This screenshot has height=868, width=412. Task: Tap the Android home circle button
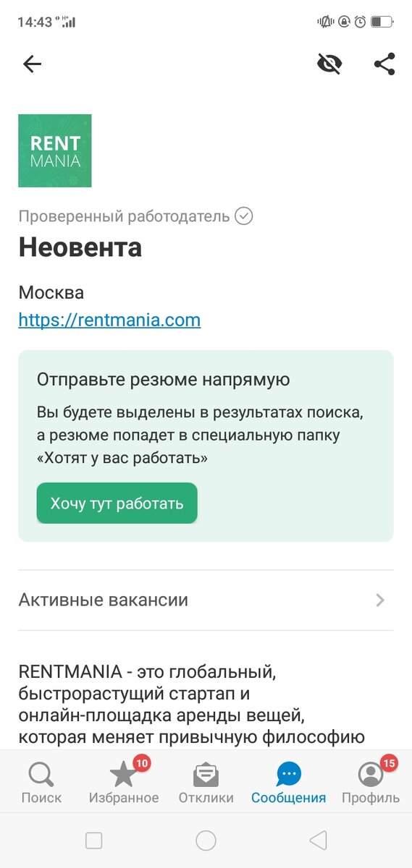tap(206, 840)
